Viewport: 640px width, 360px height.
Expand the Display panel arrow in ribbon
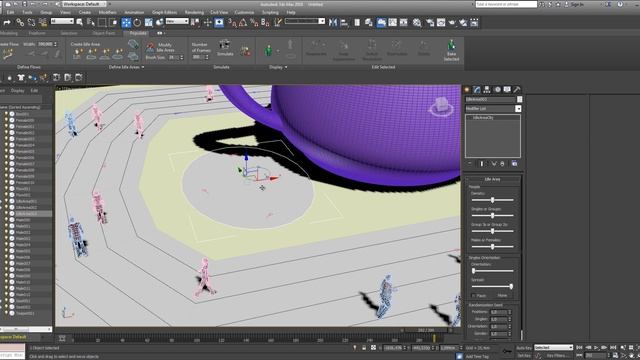tap(286, 67)
